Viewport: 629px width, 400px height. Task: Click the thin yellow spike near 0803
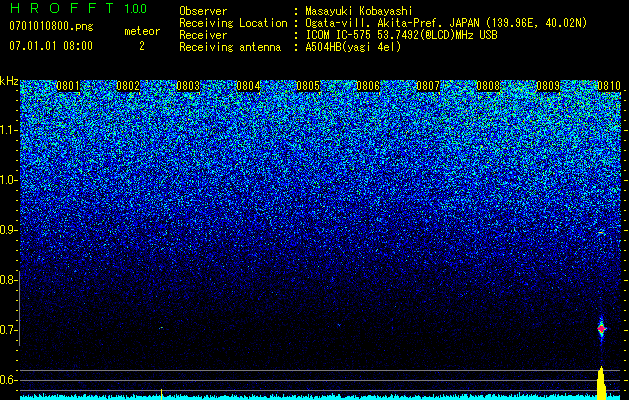(161, 394)
